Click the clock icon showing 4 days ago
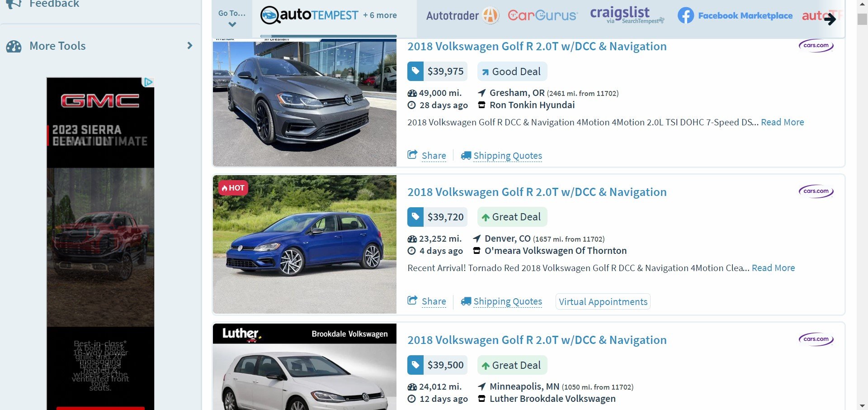 pyautogui.click(x=411, y=250)
